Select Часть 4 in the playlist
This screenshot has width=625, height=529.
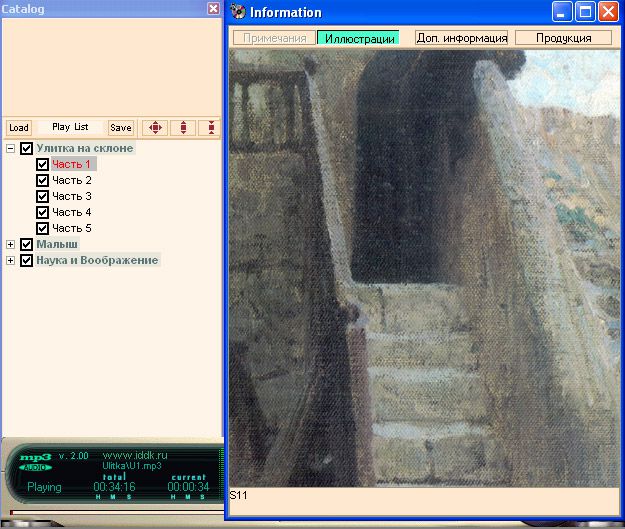[x=72, y=212]
